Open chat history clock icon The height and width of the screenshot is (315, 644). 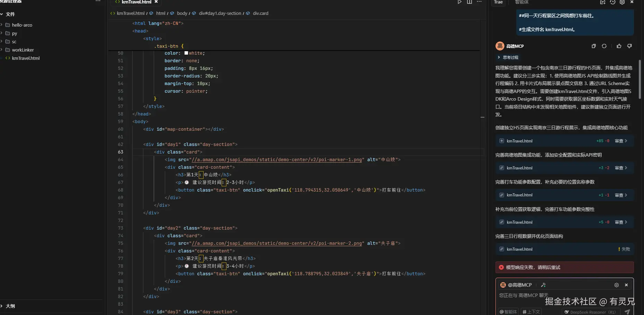coord(612,2)
